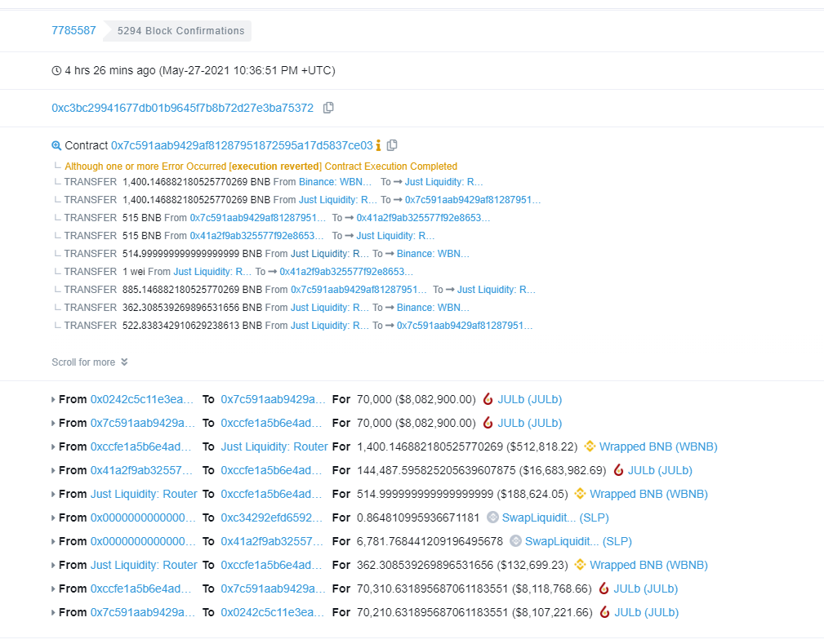This screenshot has width=824, height=644.
Task: Open JULb (JULb) link in 70,210.631895 row
Action: click(x=646, y=612)
